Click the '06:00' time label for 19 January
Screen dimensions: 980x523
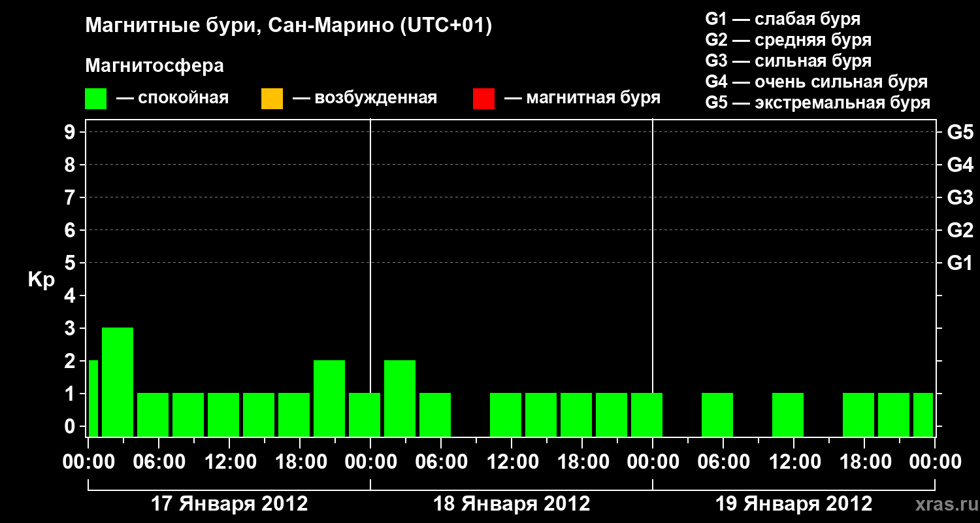(x=723, y=462)
